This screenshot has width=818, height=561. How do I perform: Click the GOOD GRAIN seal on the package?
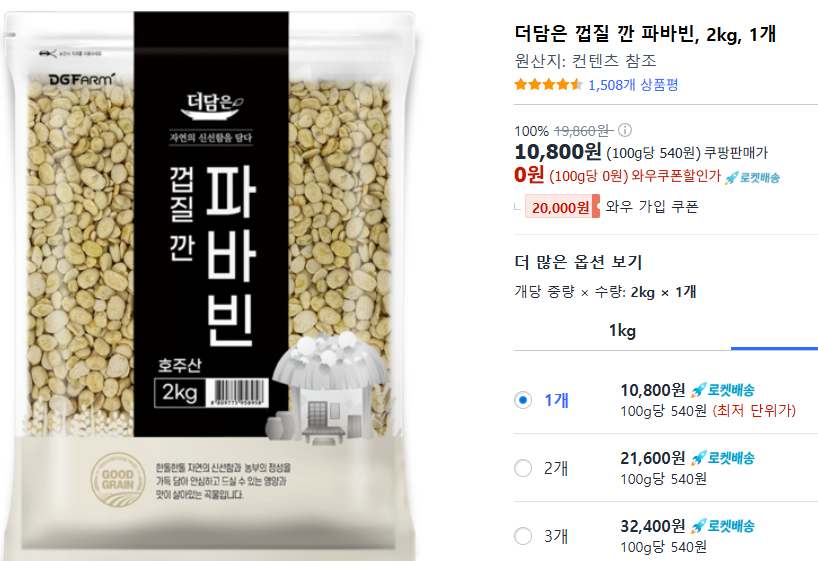tap(118, 479)
